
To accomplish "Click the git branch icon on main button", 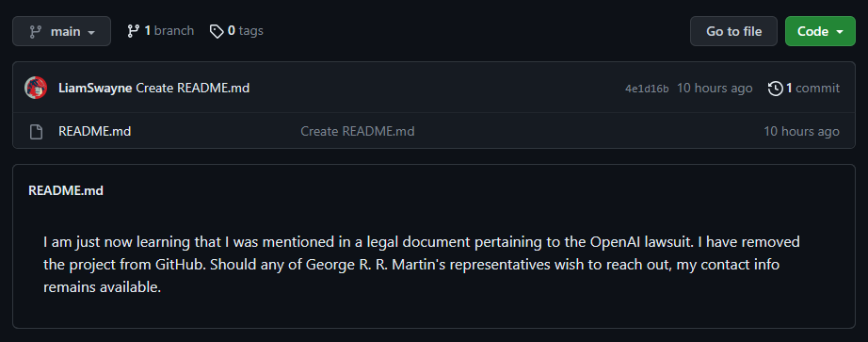I will point(36,32).
